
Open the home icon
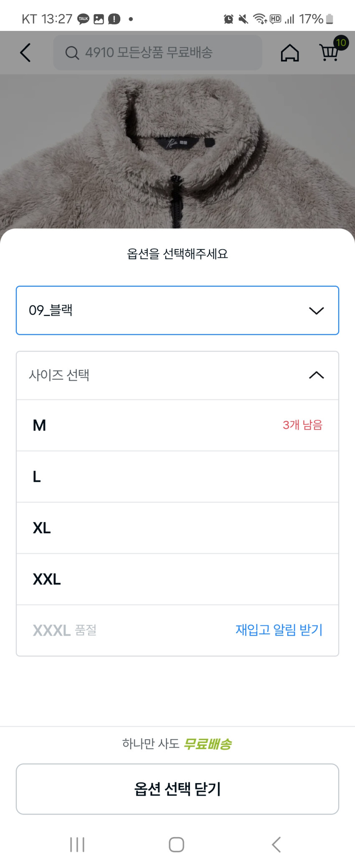290,53
